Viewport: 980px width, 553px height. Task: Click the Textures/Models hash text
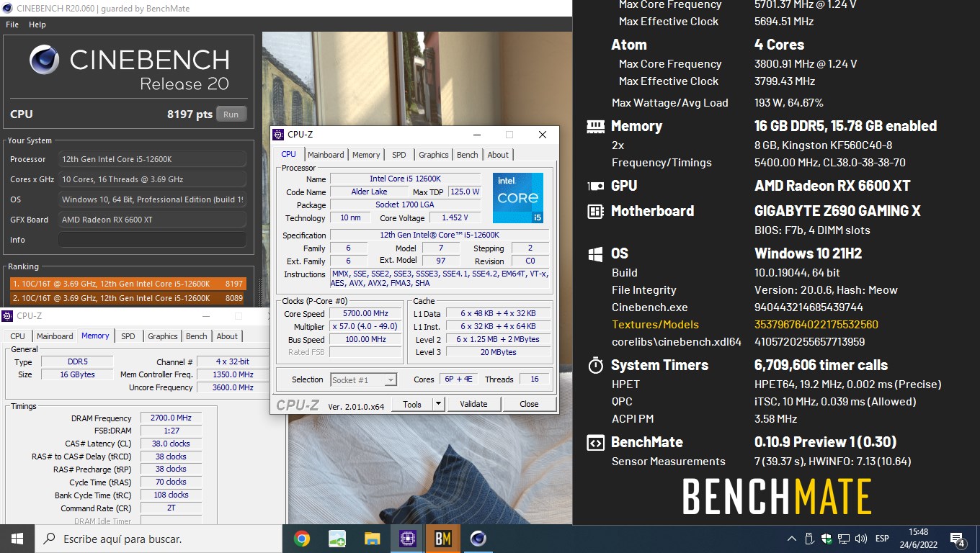click(816, 325)
